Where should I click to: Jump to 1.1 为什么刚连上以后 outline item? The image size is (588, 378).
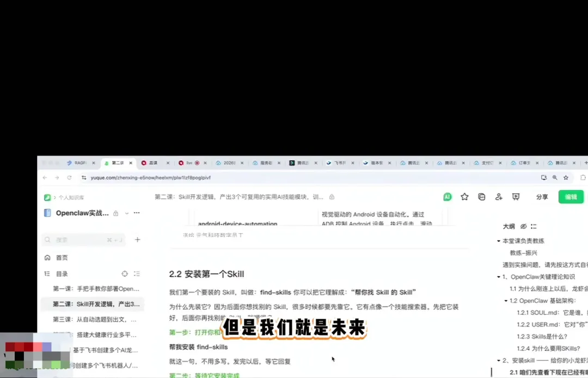click(549, 289)
